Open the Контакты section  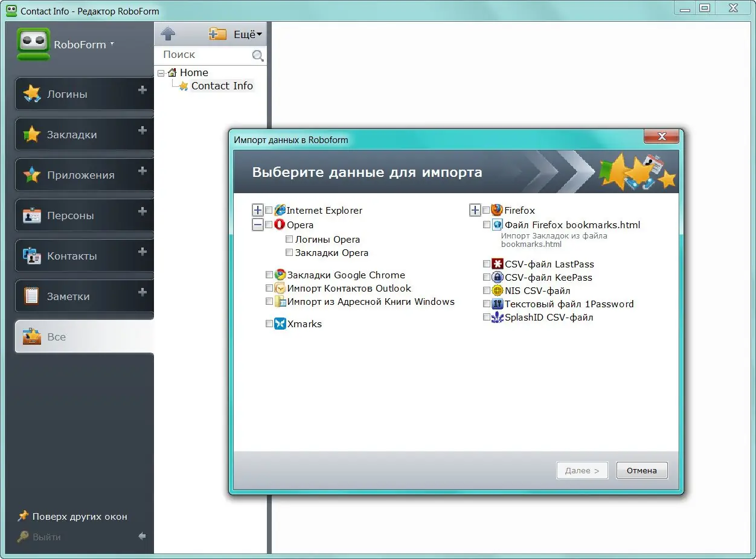point(85,255)
